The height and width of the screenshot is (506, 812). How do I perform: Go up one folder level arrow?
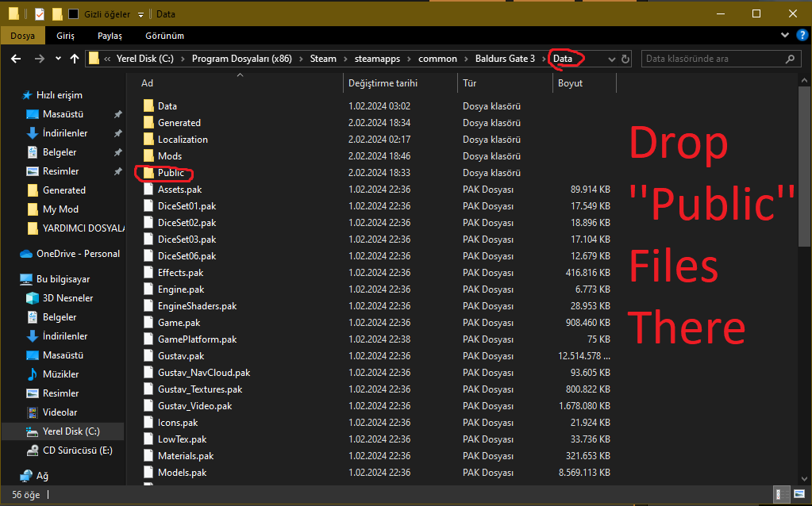pos(75,59)
